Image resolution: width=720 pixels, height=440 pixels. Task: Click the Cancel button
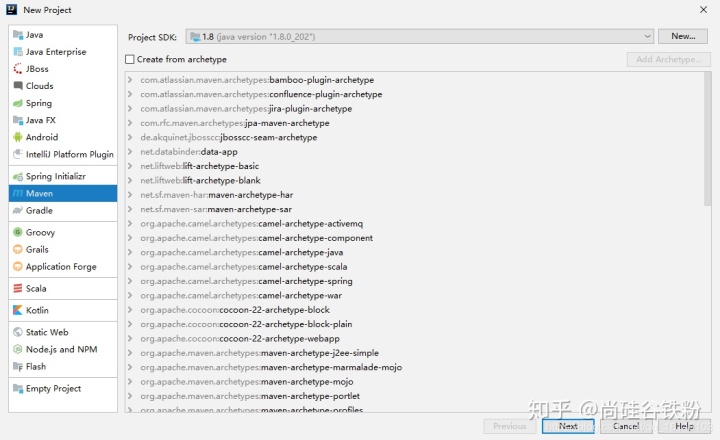pyautogui.click(x=626, y=426)
